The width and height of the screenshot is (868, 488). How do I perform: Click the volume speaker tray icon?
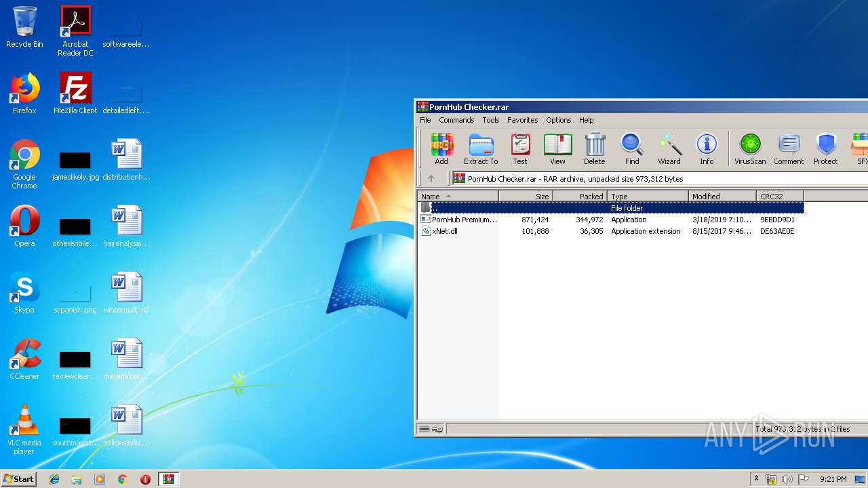tap(787, 479)
